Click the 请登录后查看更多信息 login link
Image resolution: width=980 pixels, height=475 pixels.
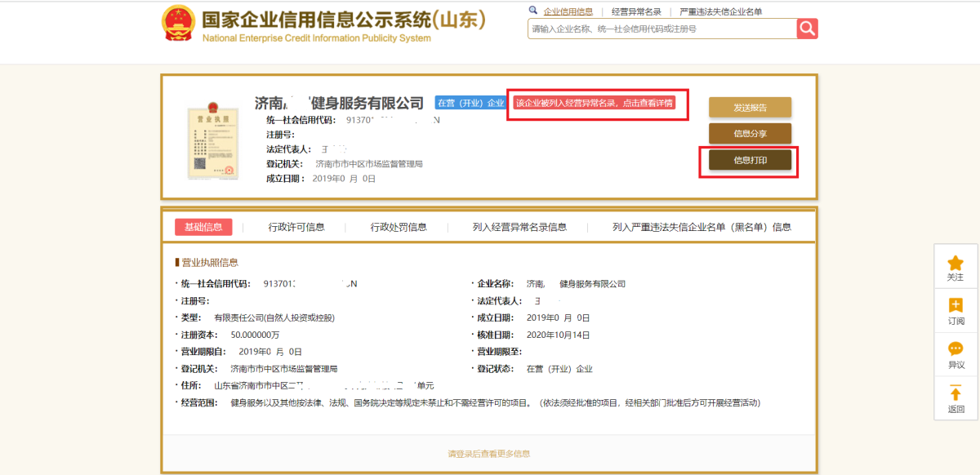pos(488,453)
